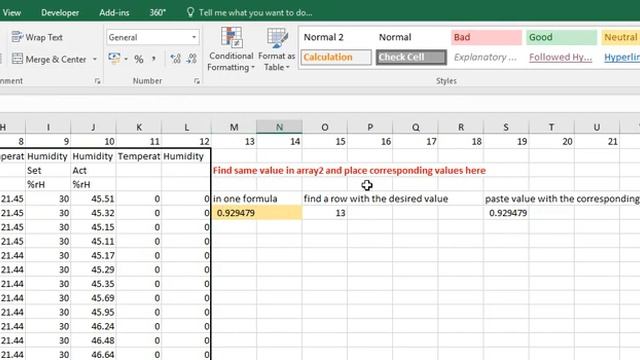Select column P header
Screen dimensions: 640x360
coord(370,127)
